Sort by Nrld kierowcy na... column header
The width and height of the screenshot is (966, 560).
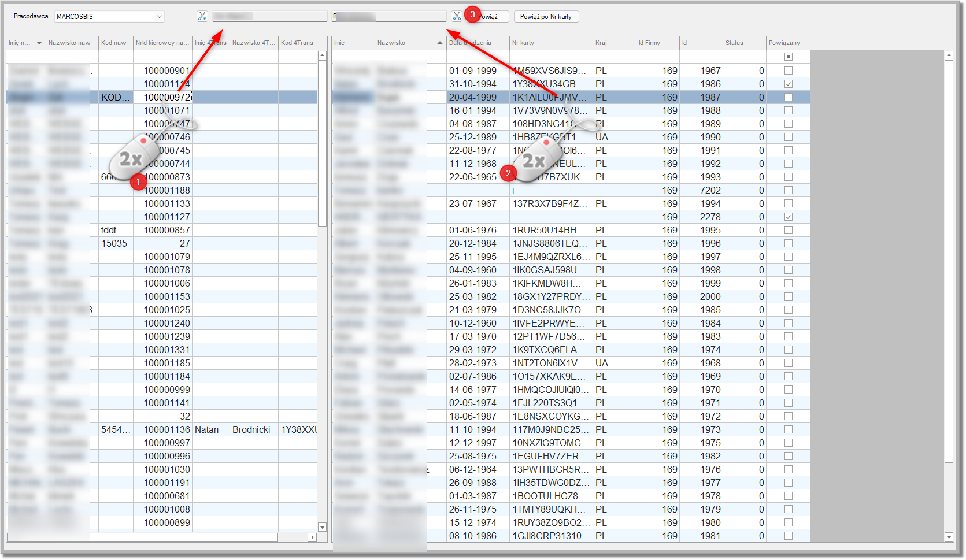(162, 43)
